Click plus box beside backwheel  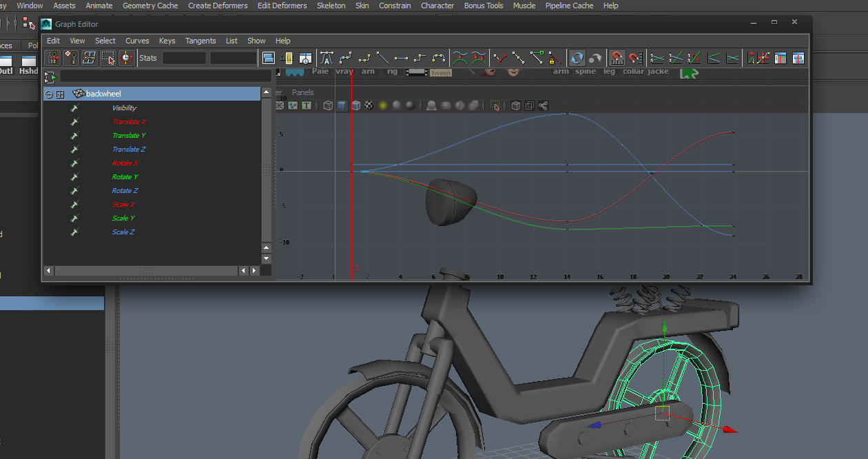click(x=60, y=94)
